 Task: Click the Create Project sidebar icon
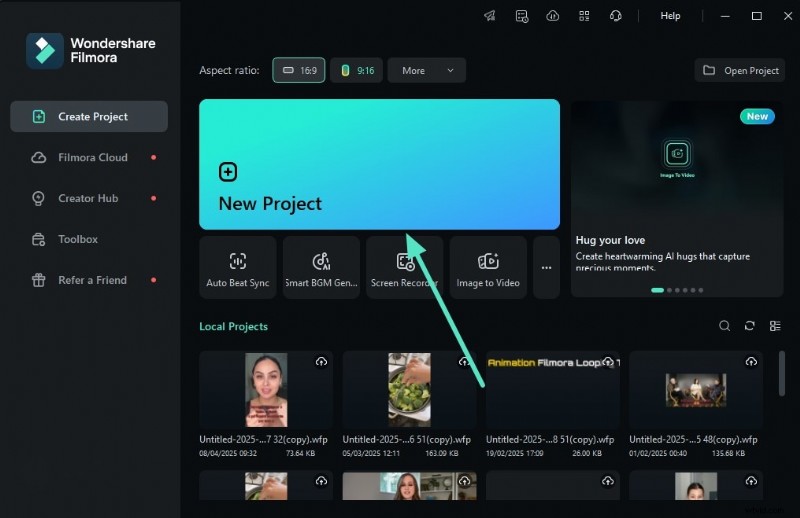point(39,116)
